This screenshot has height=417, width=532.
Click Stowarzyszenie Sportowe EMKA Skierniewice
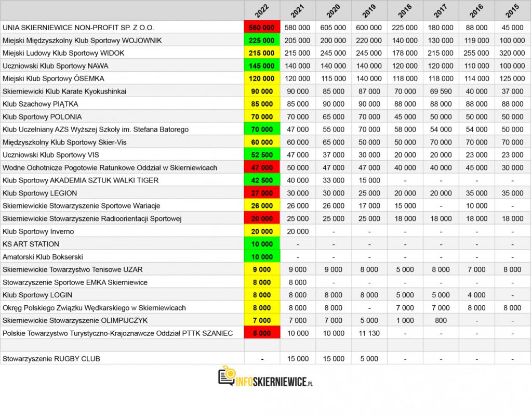pyautogui.click(x=75, y=282)
